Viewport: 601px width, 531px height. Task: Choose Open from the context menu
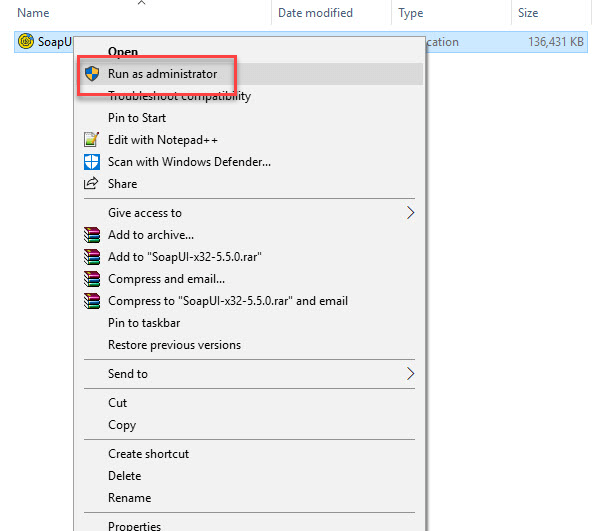pyautogui.click(x=123, y=52)
